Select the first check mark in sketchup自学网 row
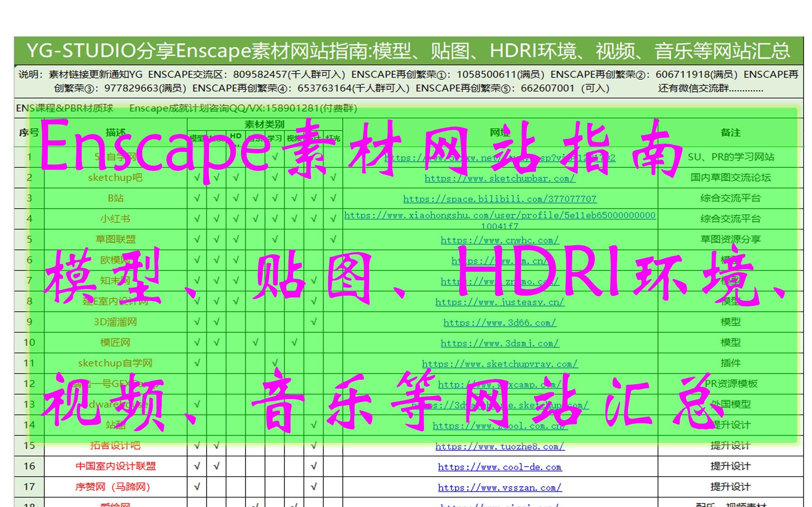812x507 pixels. [x=197, y=363]
